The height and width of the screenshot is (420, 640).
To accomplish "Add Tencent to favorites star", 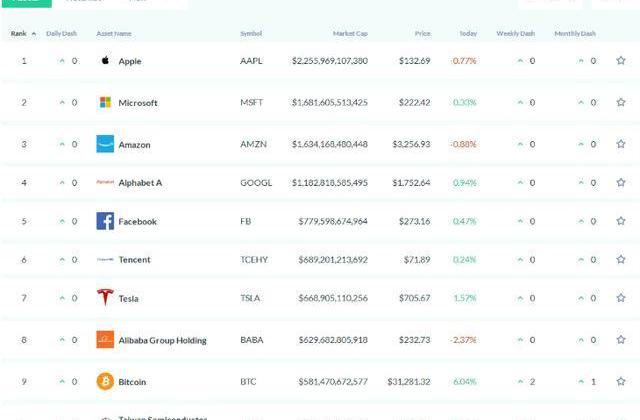I will (x=620, y=259).
